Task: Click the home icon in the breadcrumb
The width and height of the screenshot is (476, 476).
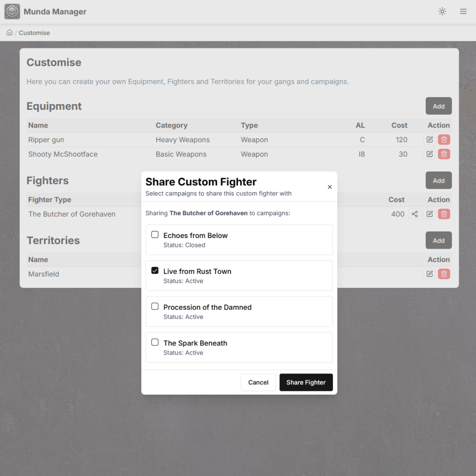Action: point(9,32)
